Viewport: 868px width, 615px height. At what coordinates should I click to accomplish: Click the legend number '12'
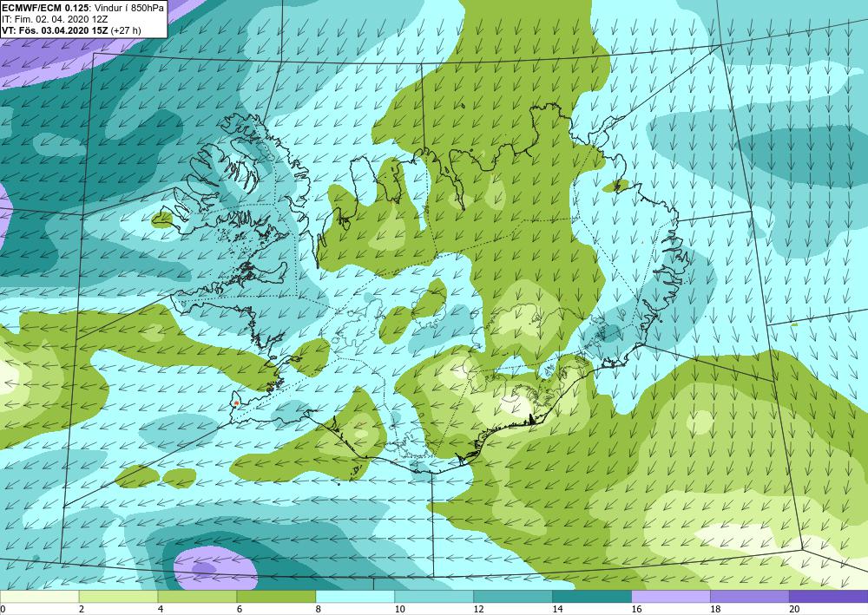tap(479, 609)
